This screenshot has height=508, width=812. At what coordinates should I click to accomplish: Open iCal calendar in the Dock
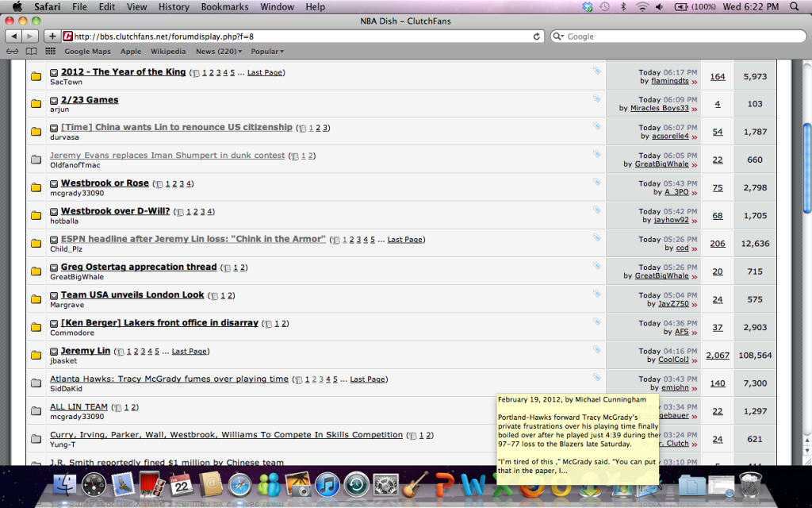point(182,485)
